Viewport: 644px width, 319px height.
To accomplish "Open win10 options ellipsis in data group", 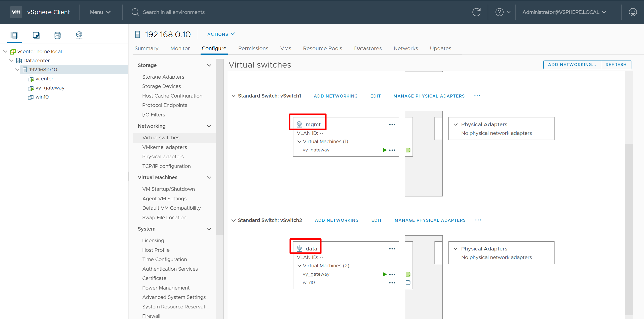I will pyautogui.click(x=392, y=283).
